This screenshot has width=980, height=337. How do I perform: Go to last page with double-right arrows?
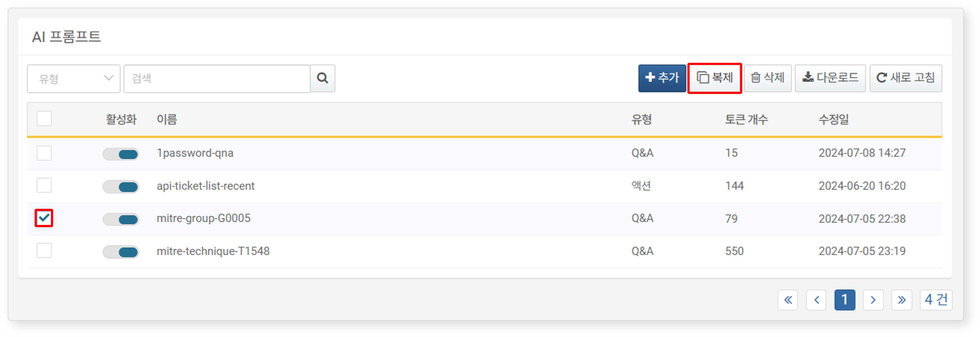click(x=901, y=300)
